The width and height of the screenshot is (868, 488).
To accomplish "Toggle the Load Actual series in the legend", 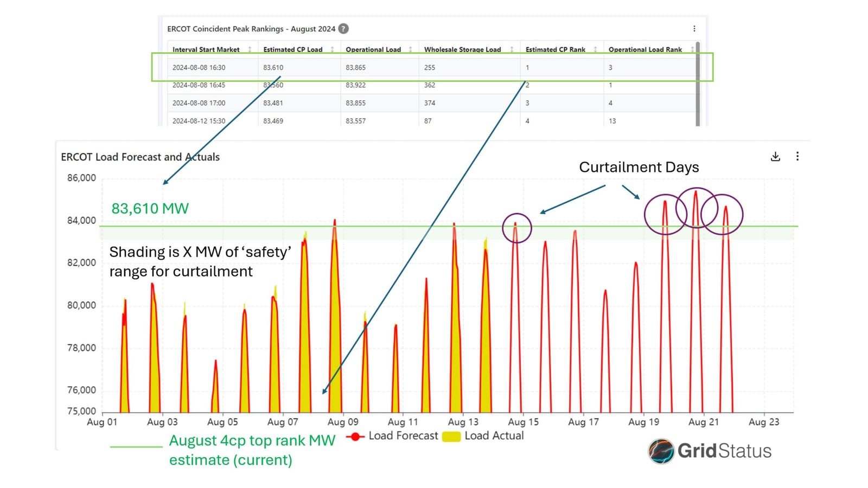I will (494, 435).
